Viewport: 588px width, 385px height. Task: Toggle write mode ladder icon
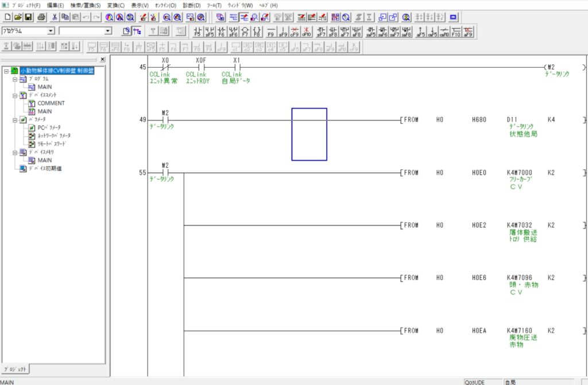[244, 17]
